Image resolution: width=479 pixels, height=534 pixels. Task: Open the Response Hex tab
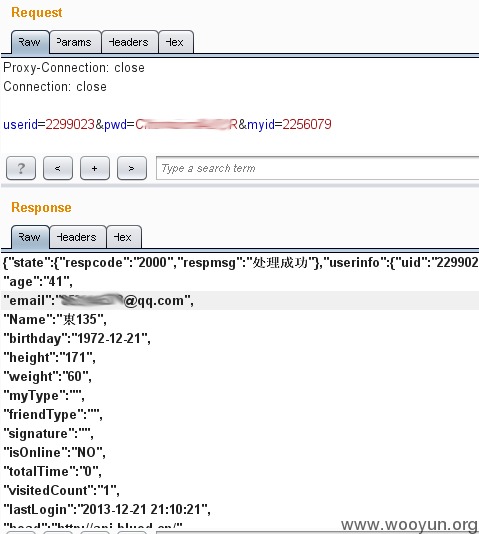click(124, 237)
